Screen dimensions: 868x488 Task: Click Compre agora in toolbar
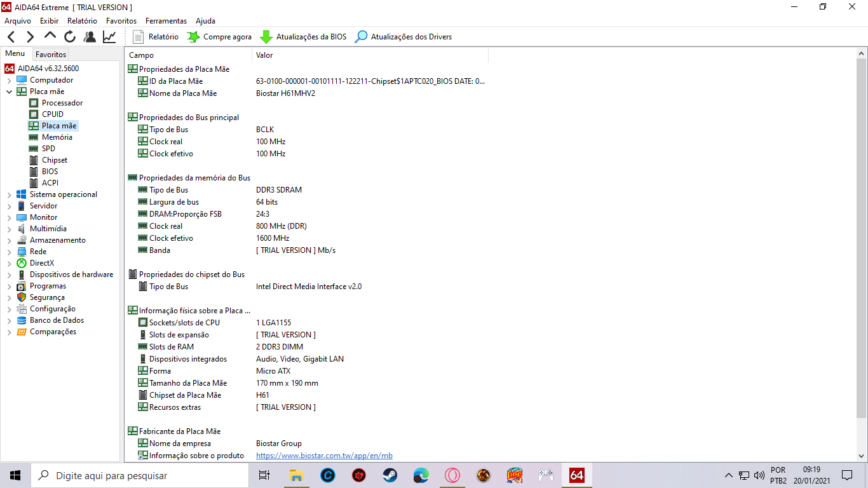[219, 37]
